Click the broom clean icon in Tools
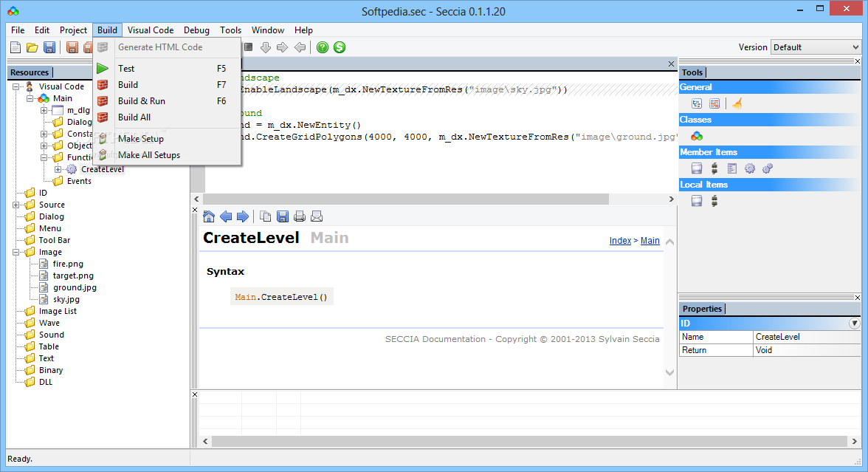Viewport: 868px width, 472px height. click(737, 103)
